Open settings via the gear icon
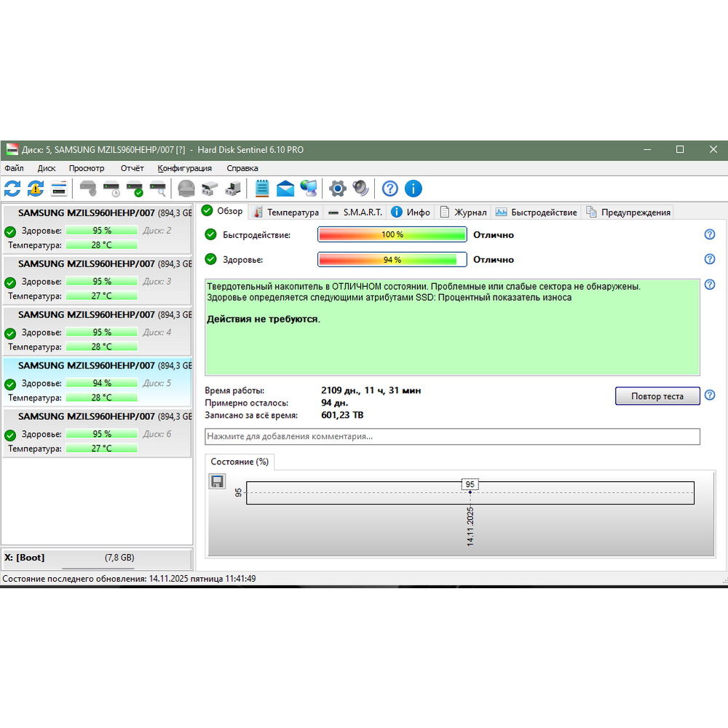This screenshot has height=728, width=728. pos(337,189)
